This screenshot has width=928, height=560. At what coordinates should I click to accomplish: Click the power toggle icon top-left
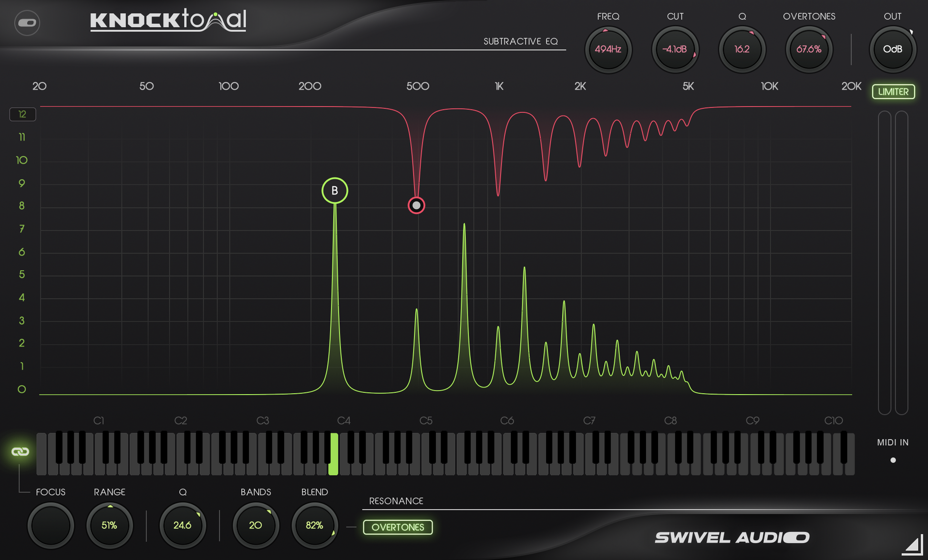point(27,23)
